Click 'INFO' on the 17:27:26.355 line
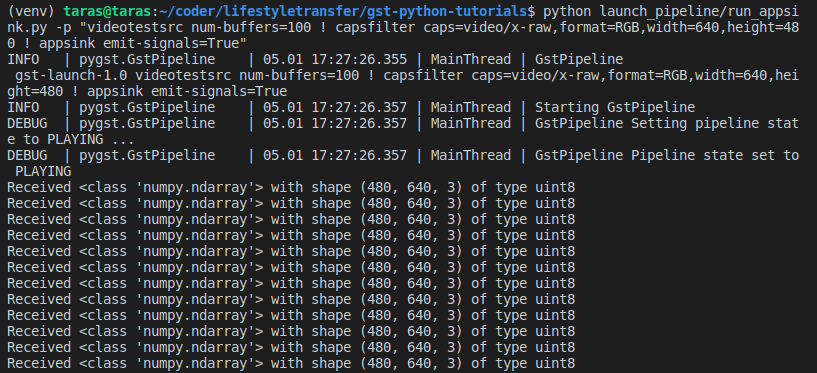The height and width of the screenshot is (373, 817). (x=23, y=59)
